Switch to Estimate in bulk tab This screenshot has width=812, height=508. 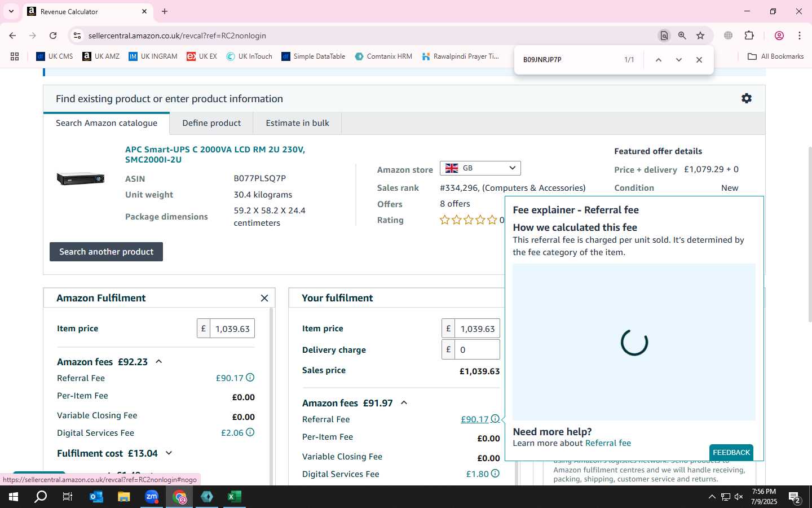tap(297, 123)
